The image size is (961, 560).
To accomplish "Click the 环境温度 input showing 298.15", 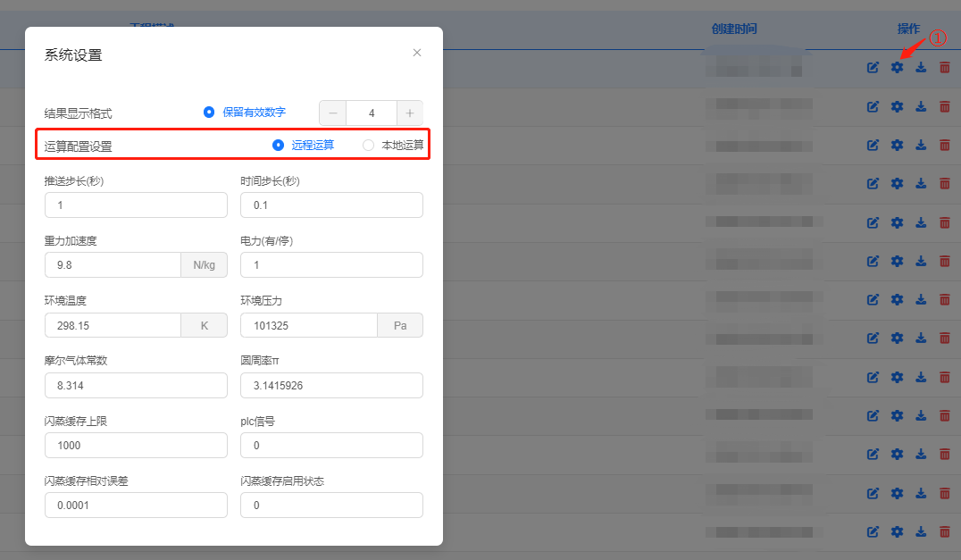I will coord(113,325).
